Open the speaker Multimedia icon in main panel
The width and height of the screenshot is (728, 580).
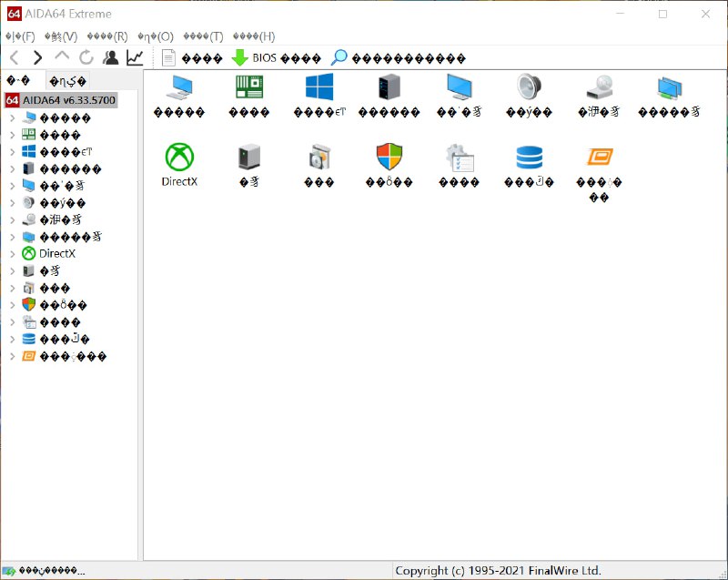[530, 87]
